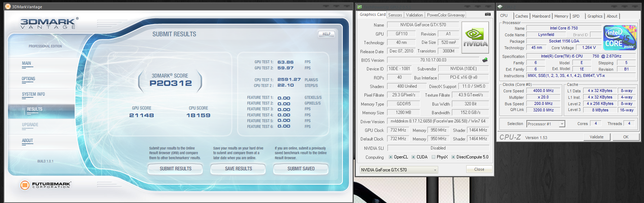Click CPU Test 1 value 2591.27
Viewport: 644px width, 203px height.
289,79
